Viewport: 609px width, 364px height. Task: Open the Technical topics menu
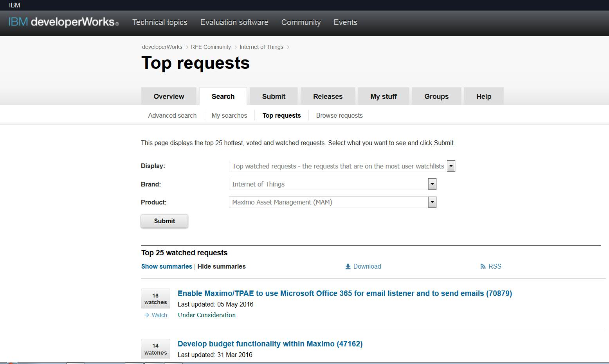coord(160,22)
